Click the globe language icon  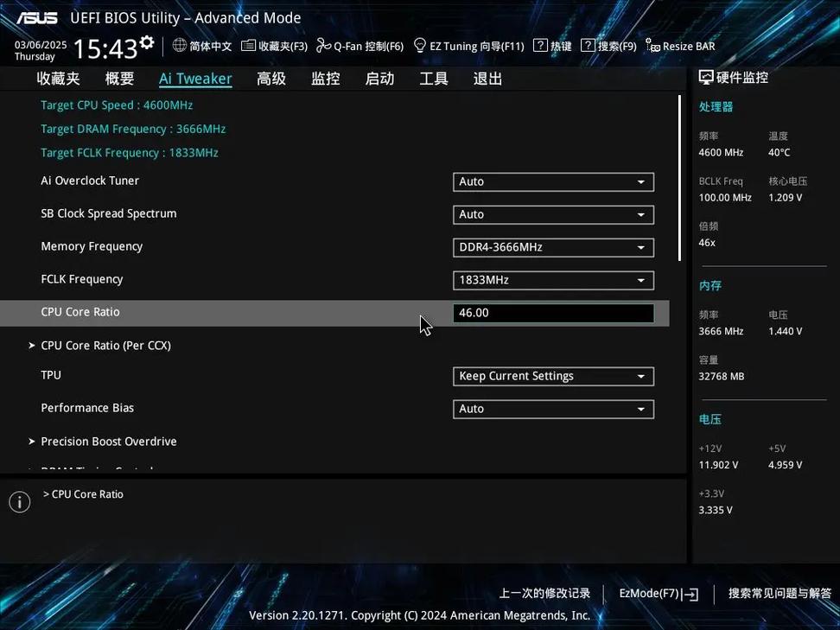180,46
